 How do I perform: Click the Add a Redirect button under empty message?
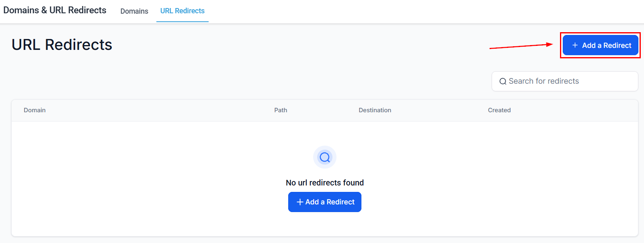(325, 202)
